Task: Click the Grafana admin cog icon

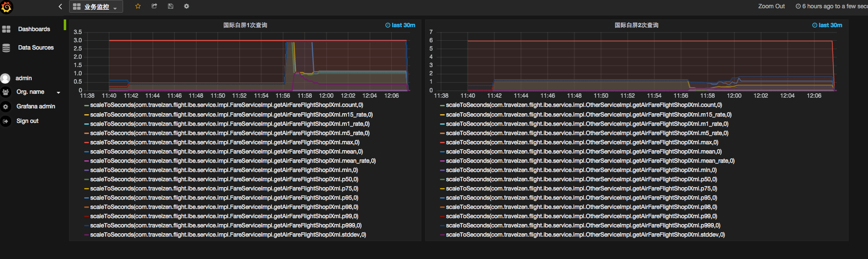Action: pyautogui.click(x=6, y=106)
